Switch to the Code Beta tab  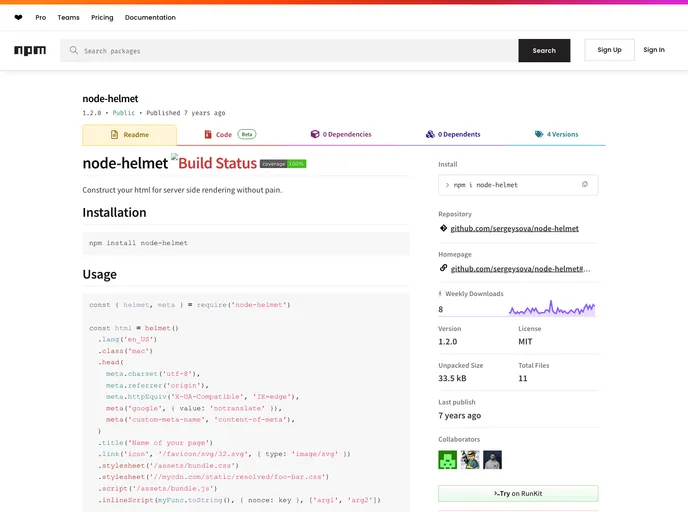230,135
